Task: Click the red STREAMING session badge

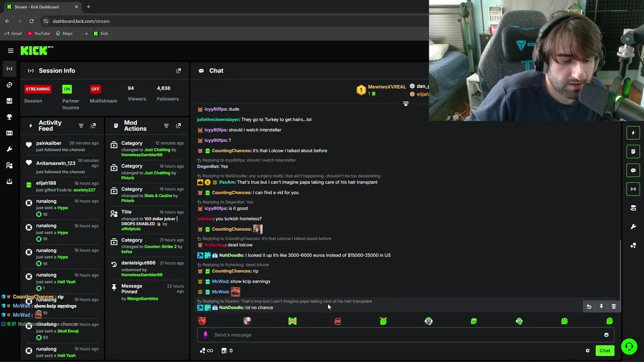Action: 38,89
